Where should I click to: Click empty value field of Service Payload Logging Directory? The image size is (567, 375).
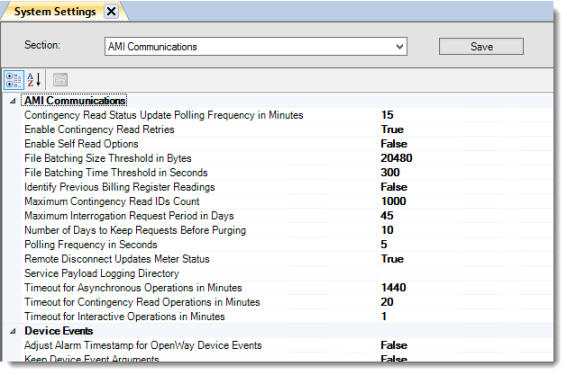(465, 273)
